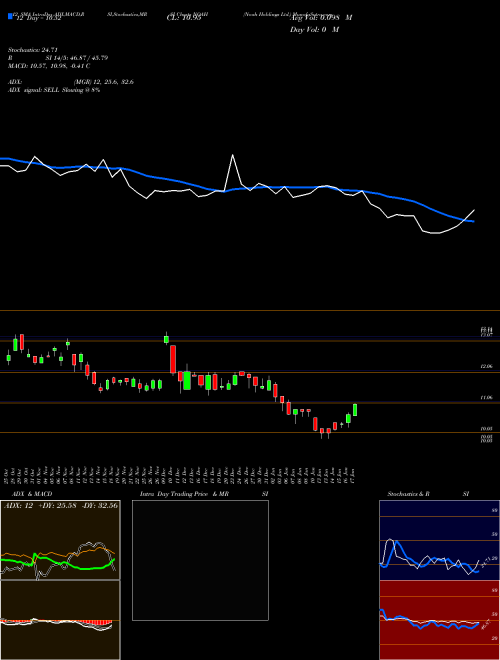Open the ADX indicator chart panel
The image size is (500, 660).
(60, 540)
